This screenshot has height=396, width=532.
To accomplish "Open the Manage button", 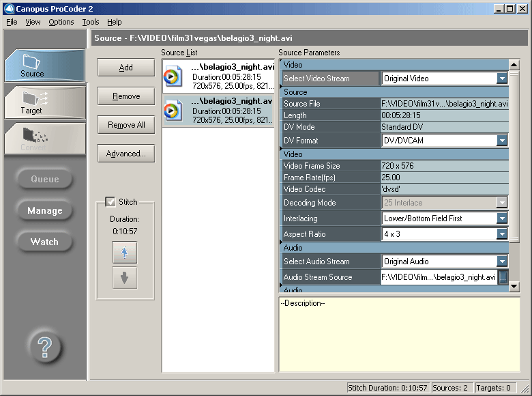I will 45,210.
